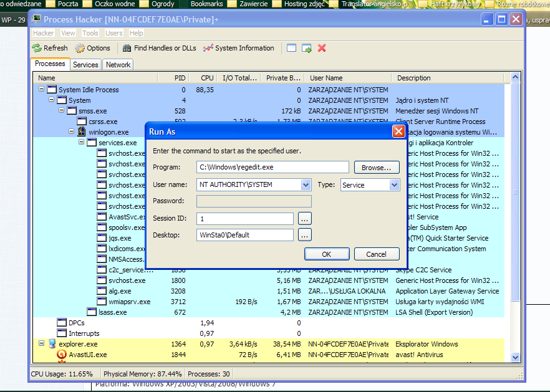Open the Ogrody bookmark folder
The width and height of the screenshot is (550, 392).
[157, 4]
